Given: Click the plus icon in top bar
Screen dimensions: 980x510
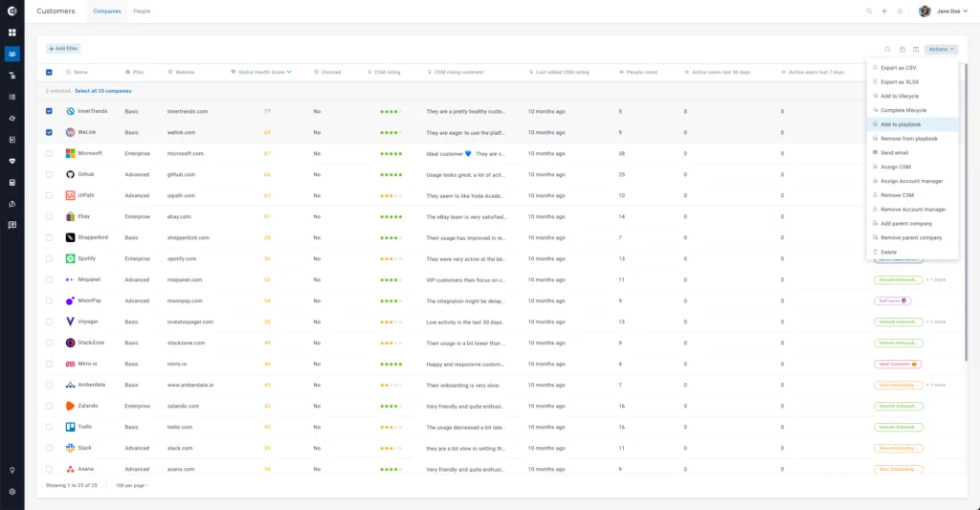Looking at the screenshot, I should (884, 11).
